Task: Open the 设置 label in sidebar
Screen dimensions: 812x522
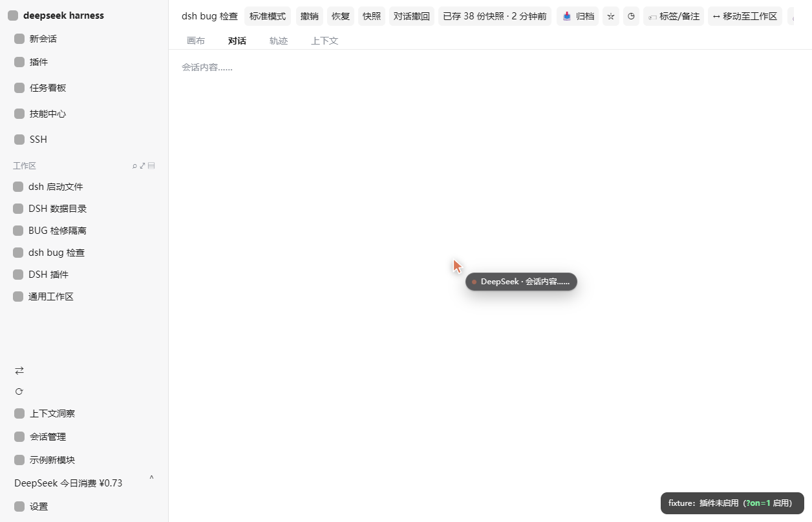Action: 39,506
